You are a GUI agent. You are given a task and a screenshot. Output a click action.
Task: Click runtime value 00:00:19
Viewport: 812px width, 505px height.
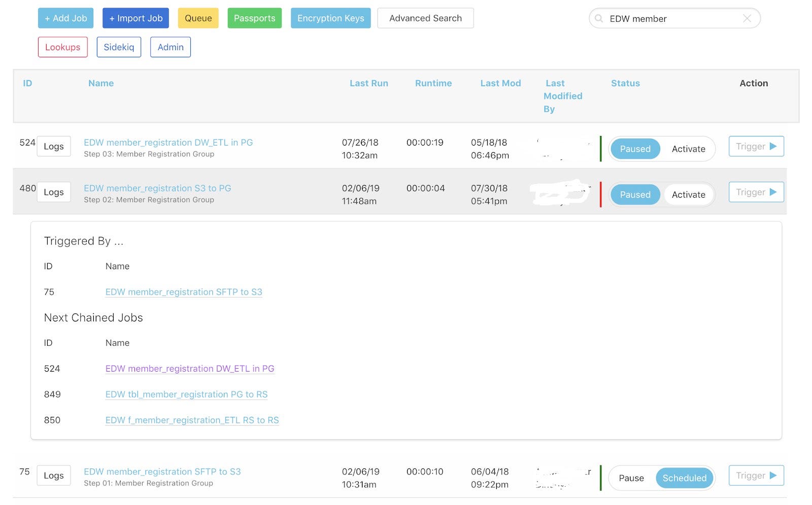pos(425,142)
